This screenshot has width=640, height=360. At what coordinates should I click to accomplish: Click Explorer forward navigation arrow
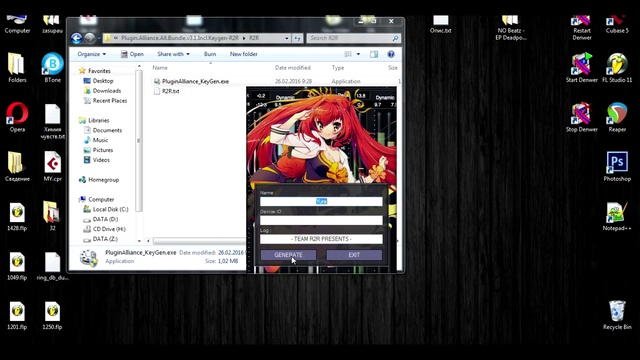pos(90,38)
